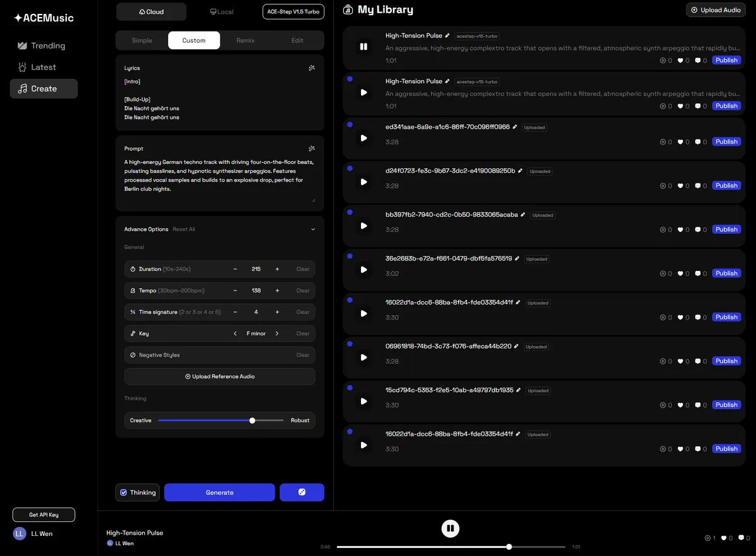Switch to the Remix tab
Screen dimensions: 756x556
coord(246,40)
